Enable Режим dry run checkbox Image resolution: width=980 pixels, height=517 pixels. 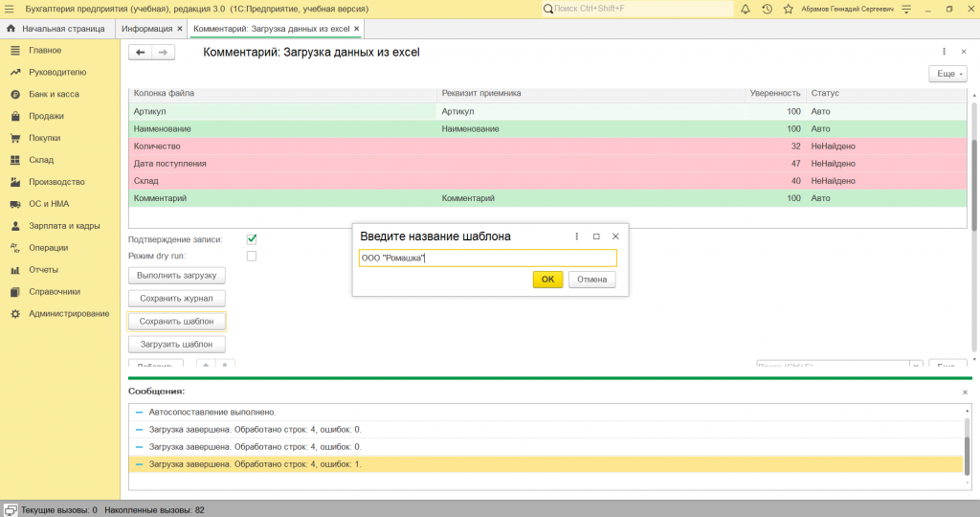click(252, 256)
